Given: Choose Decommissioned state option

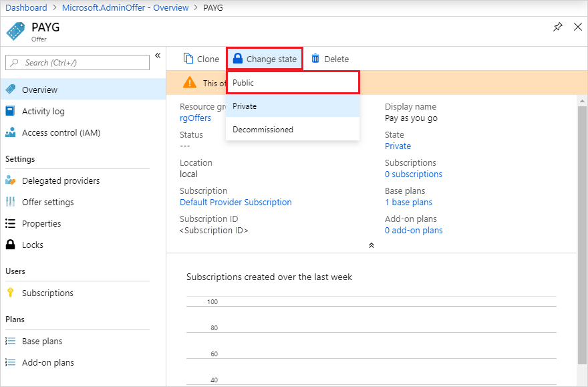Looking at the screenshot, I should tap(262, 128).
